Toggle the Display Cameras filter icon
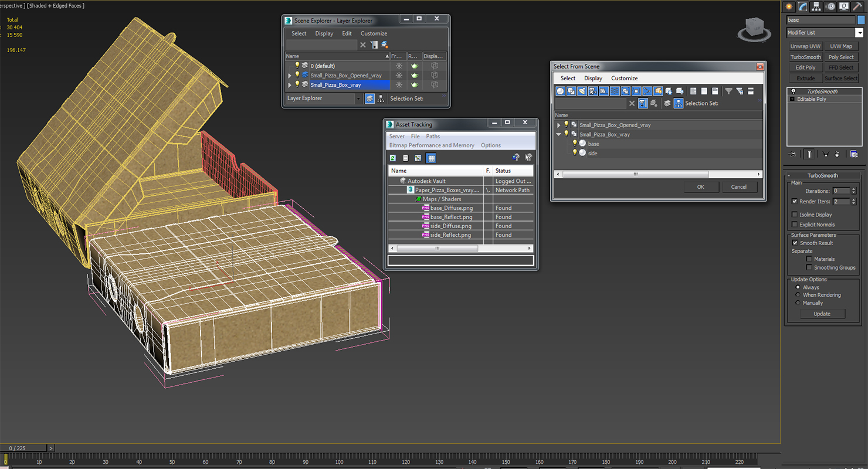The height and width of the screenshot is (469, 868). tap(593, 91)
